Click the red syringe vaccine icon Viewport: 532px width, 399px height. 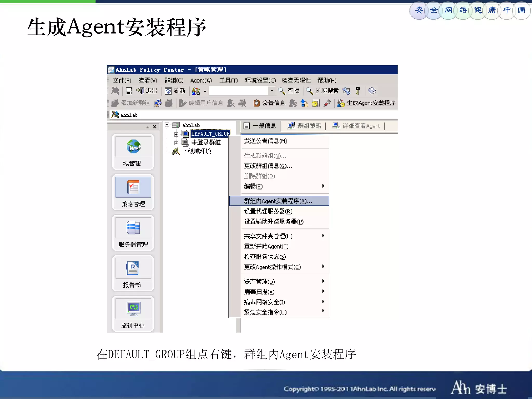327,103
